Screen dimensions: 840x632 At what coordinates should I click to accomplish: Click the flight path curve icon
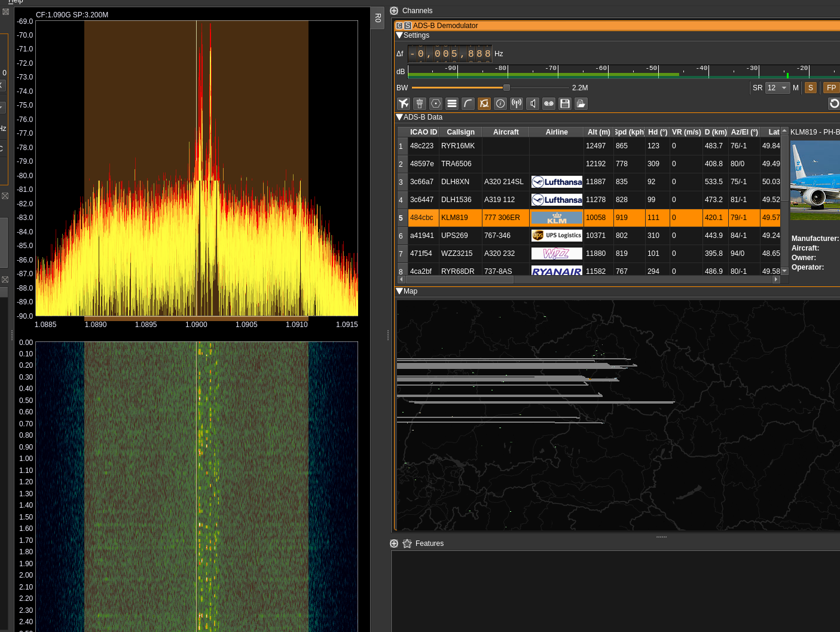[x=468, y=103]
